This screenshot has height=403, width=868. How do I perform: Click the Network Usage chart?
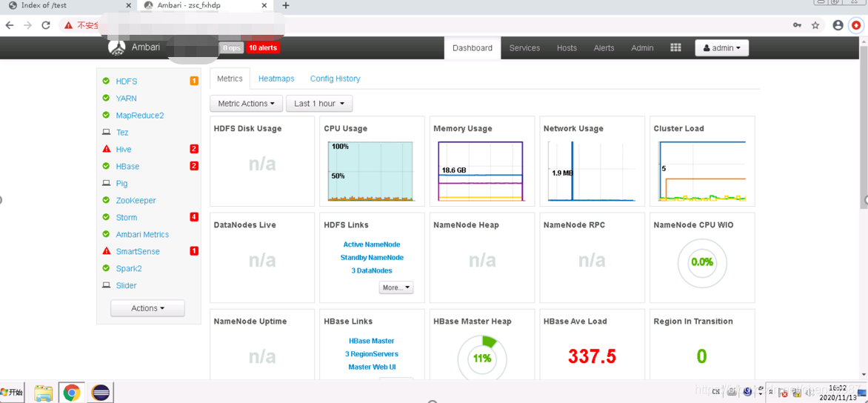pos(591,171)
